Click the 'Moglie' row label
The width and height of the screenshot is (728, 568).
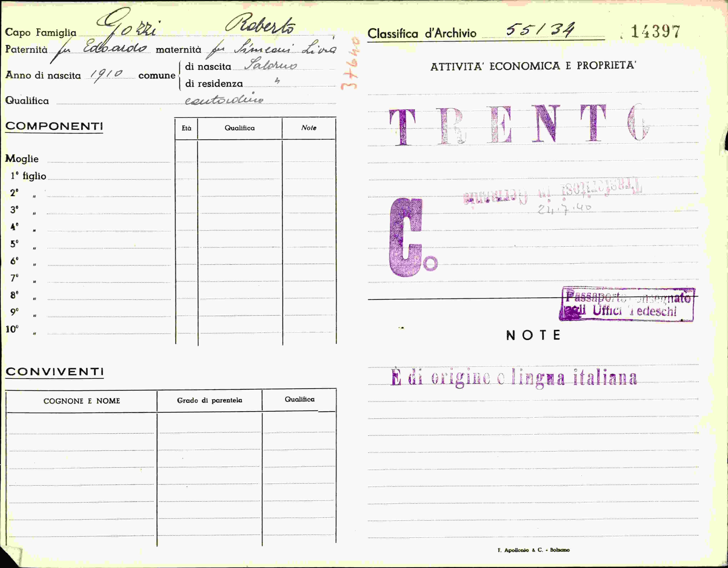(x=22, y=159)
